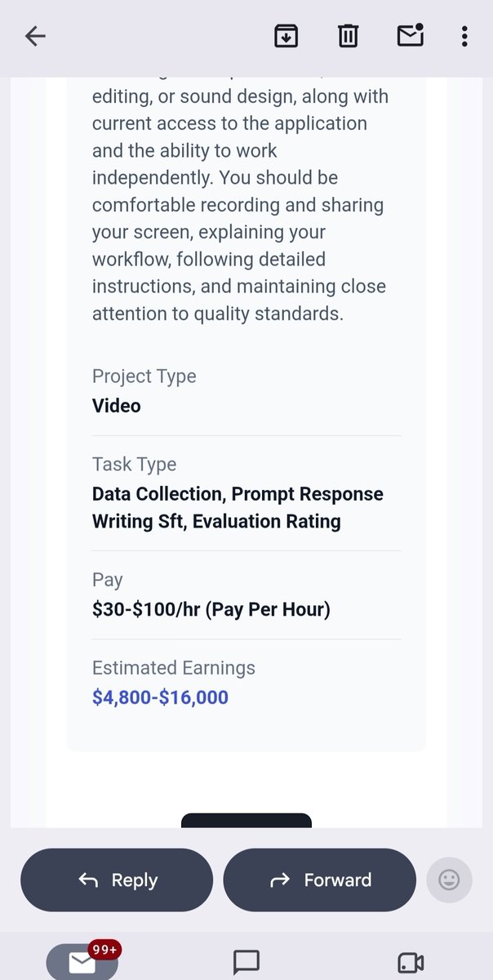This screenshot has width=493, height=980.
Task: Tap the forward arrow inside Forward button
Action: pos(280,880)
